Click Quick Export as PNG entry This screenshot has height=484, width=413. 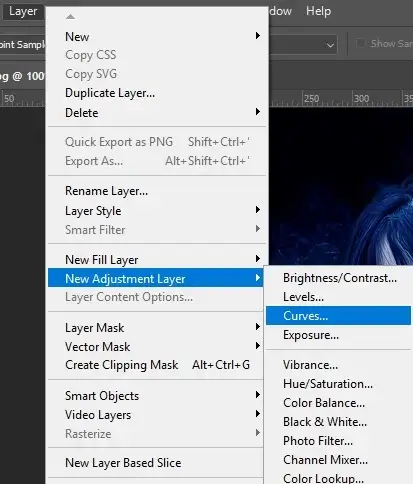point(157,142)
